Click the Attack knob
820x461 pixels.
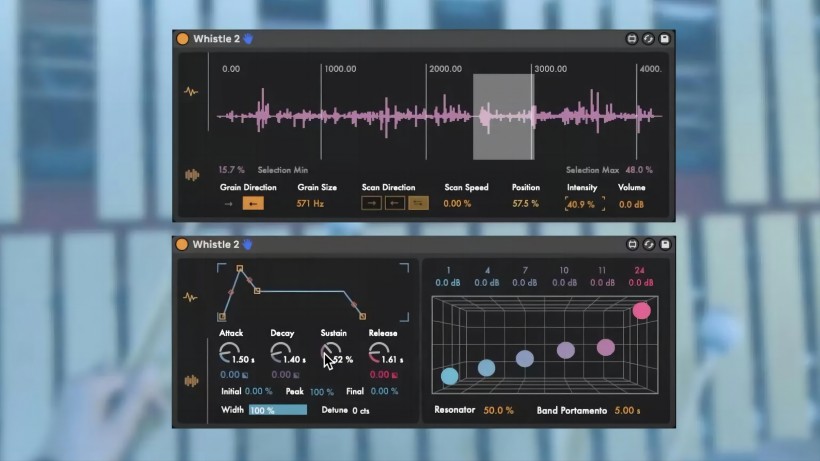click(227, 352)
